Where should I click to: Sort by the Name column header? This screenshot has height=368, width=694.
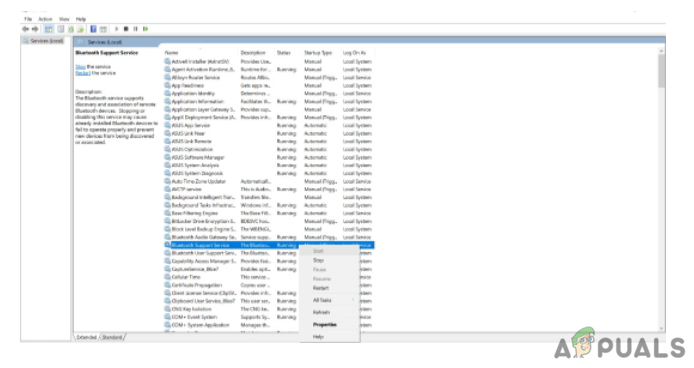(x=200, y=53)
